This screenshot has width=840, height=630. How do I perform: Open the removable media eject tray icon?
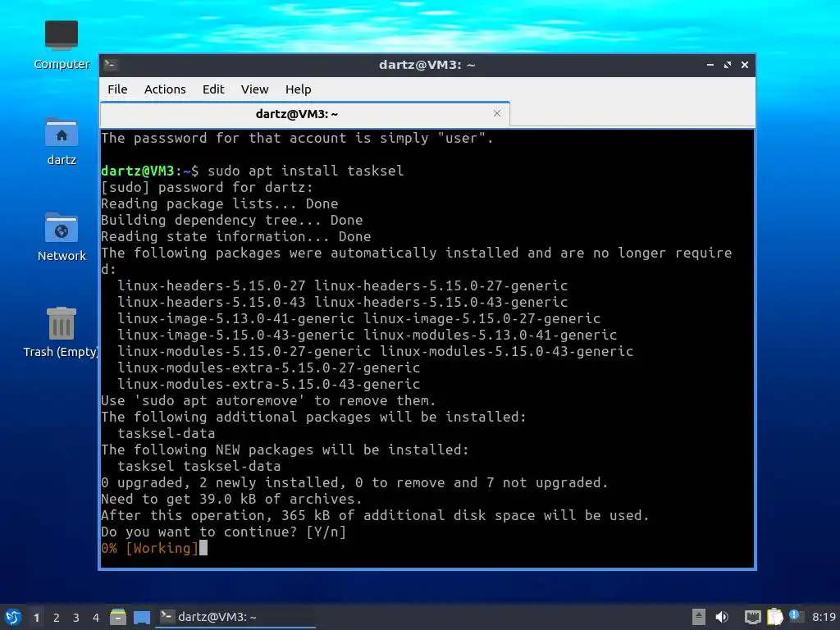pos(698,617)
